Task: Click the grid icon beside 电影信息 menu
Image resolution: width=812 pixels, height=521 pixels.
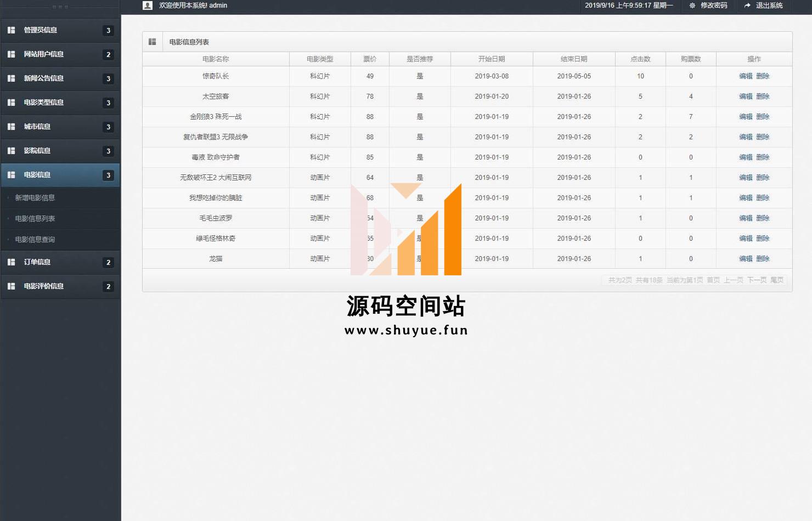Action: [11, 175]
